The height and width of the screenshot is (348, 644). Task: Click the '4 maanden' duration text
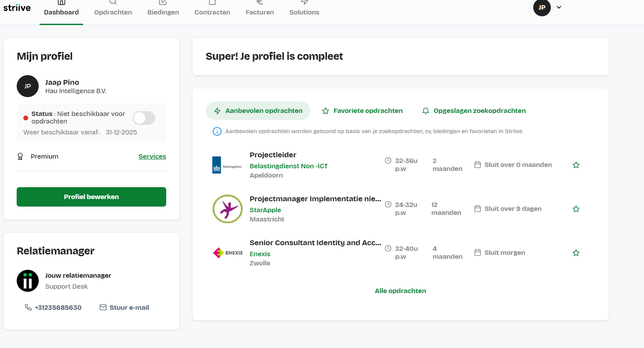click(x=448, y=253)
